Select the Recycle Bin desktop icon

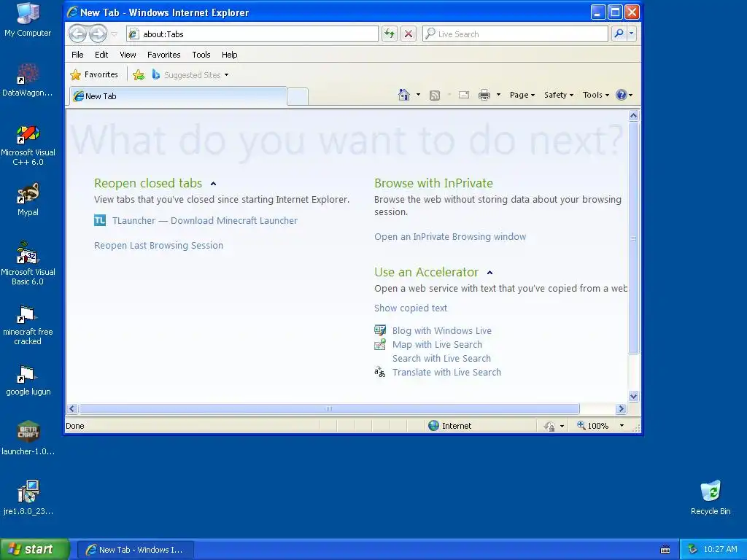coord(711,498)
